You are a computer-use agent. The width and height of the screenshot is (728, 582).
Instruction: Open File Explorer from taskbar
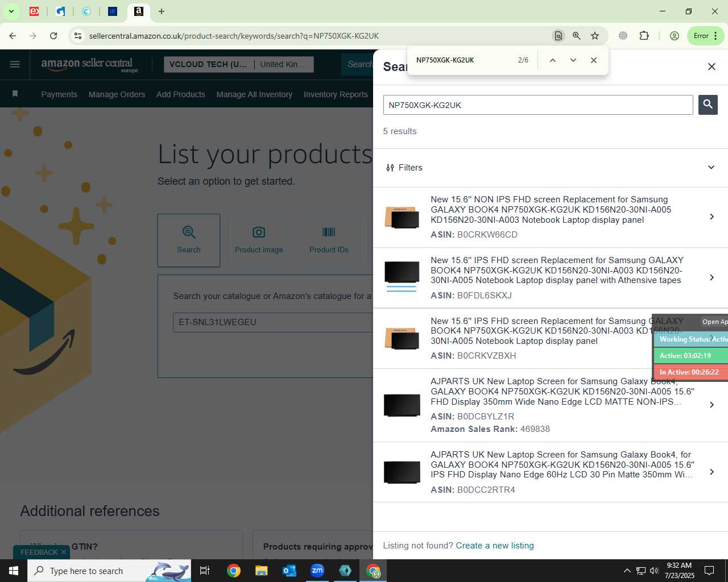261,571
